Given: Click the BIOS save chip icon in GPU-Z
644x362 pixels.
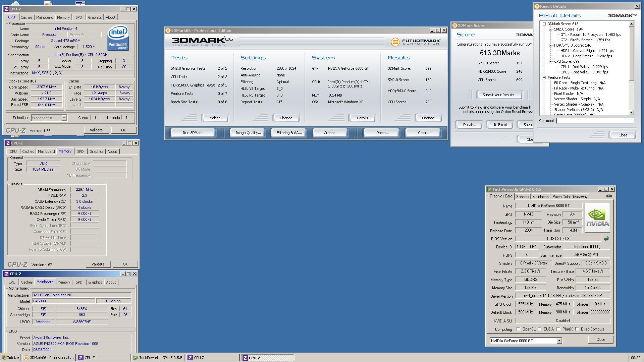Looking at the screenshot, I should pyautogui.click(x=606, y=239).
